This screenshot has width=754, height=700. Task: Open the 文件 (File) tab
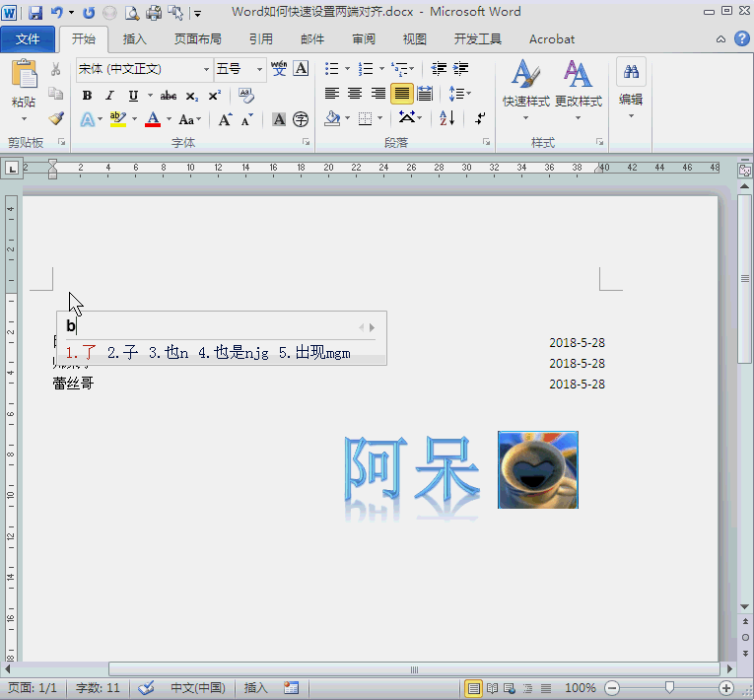click(x=28, y=39)
